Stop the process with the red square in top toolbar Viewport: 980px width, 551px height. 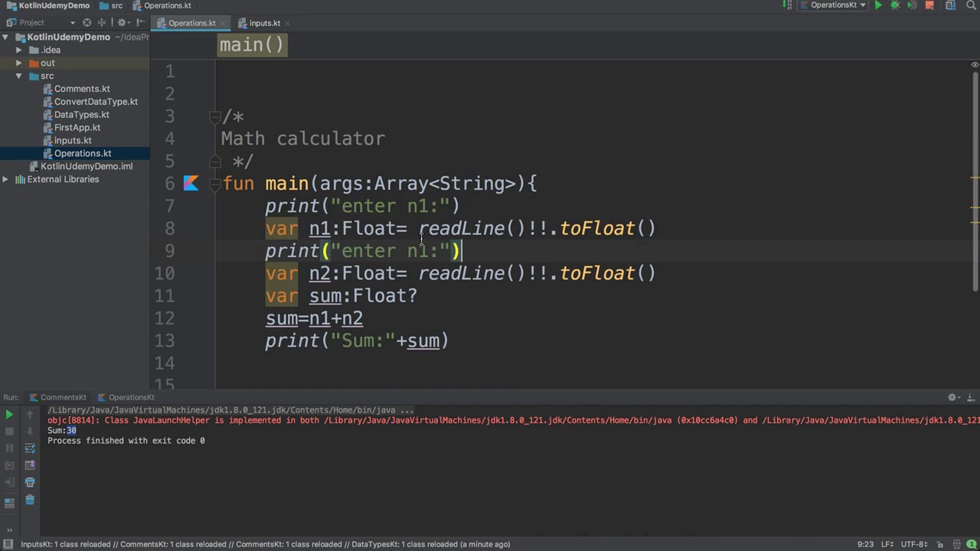coord(929,5)
